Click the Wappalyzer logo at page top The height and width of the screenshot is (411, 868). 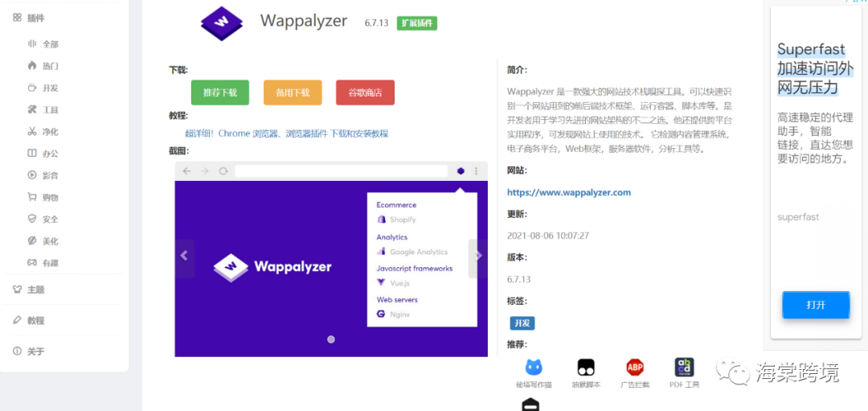click(223, 23)
